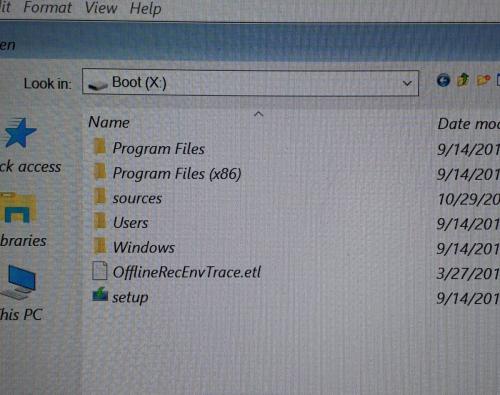Open the Quick access star icon
Screen dimensions: 500x395
pos(19,133)
